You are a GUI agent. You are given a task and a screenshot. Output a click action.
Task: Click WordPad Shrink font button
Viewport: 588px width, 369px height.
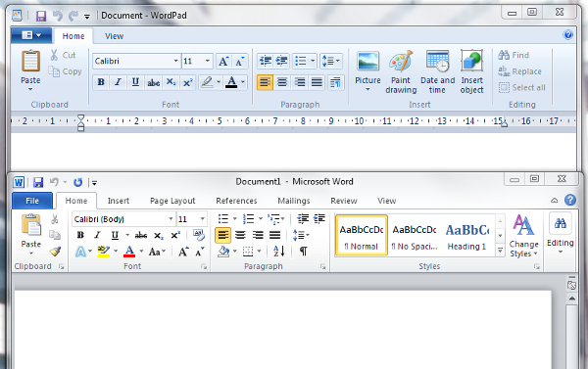tap(240, 61)
